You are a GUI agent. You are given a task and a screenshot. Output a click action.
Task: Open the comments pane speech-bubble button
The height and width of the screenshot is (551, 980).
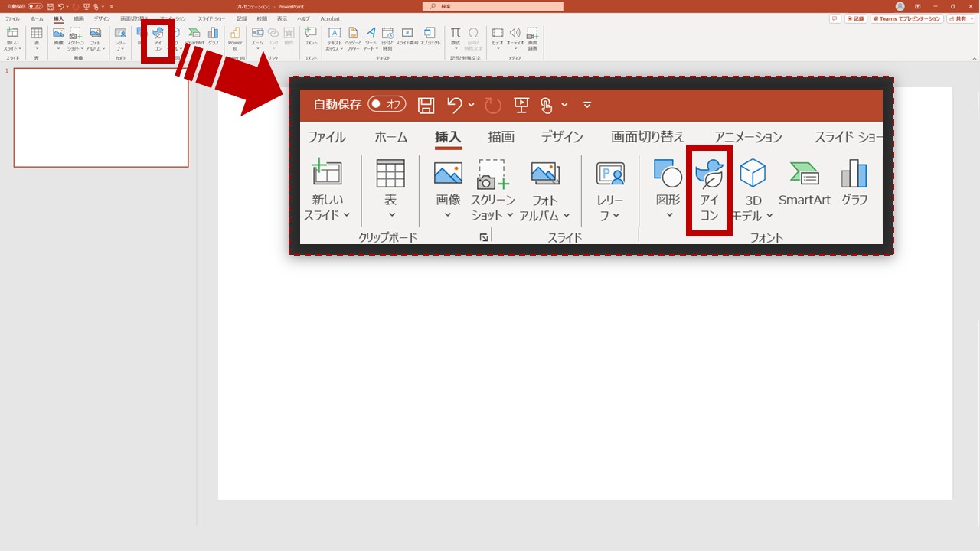pos(835,18)
